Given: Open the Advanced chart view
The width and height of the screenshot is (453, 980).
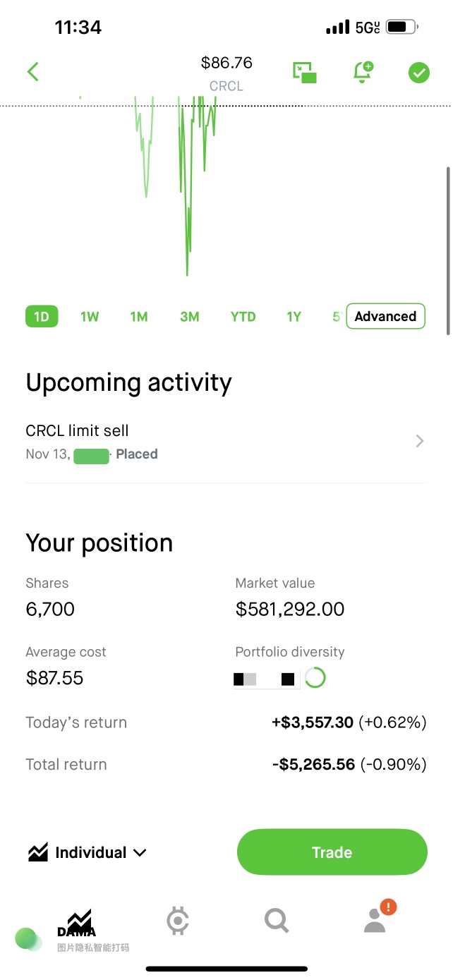Looking at the screenshot, I should (x=386, y=317).
